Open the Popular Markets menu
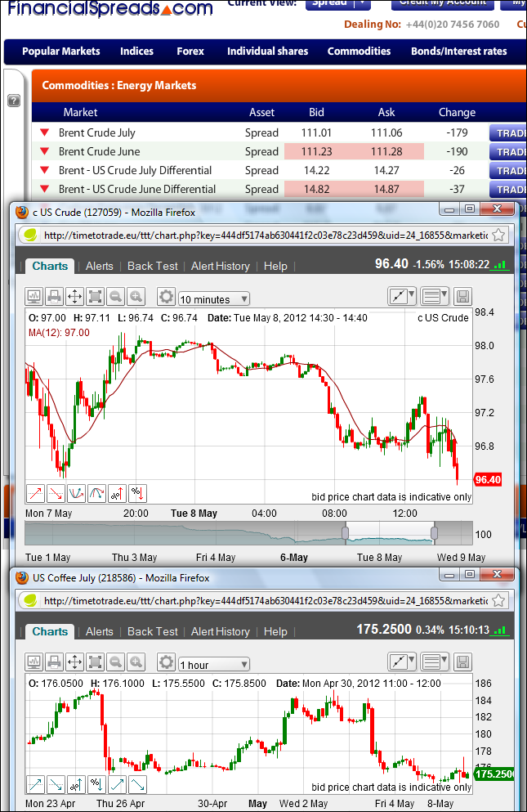Viewport: 527px width, 812px height. [x=61, y=52]
